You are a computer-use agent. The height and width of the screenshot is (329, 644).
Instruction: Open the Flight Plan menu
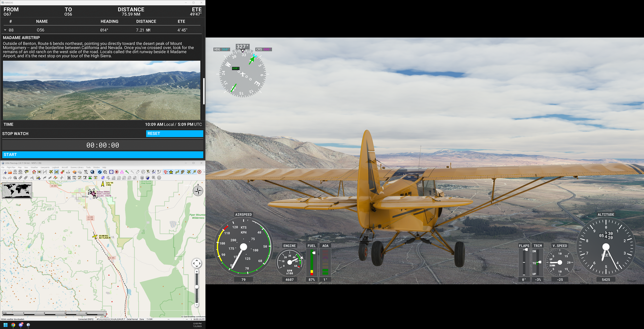click(11, 167)
